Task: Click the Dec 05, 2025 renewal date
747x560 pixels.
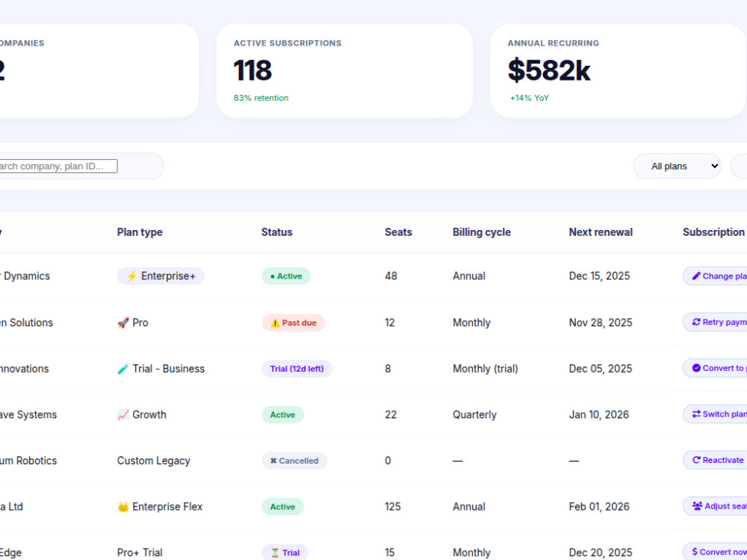Action: tap(601, 369)
